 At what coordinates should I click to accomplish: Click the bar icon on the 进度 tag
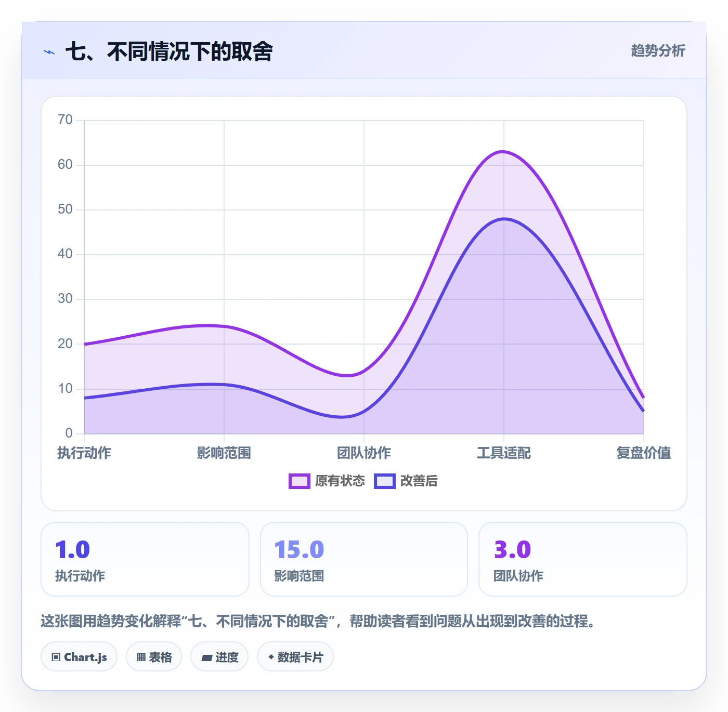coord(206,658)
